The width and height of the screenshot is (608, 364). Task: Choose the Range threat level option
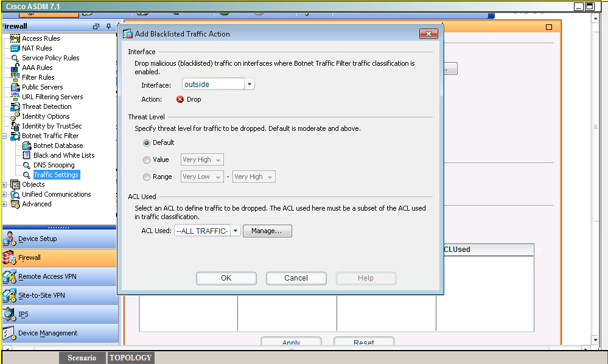pyautogui.click(x=147, y=177)
